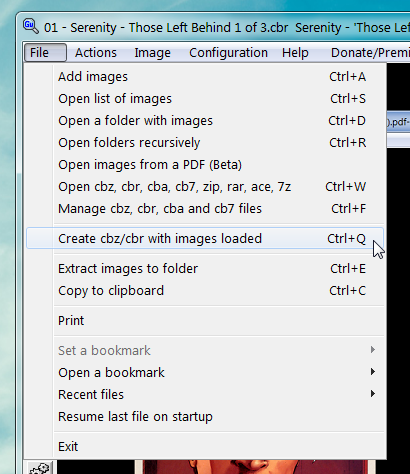Select Open cbz, cbr, cba, cb7 archive entry
Viewport: 410px width, 474px height.
[205, 187]
